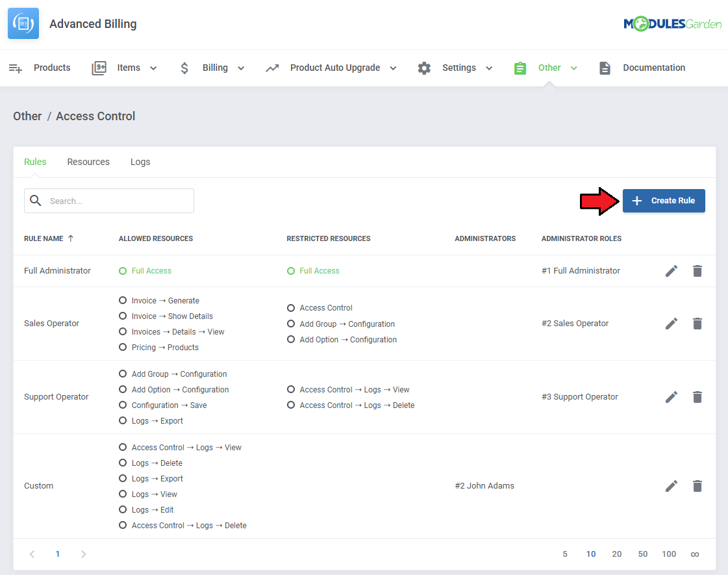Expand the Settings dropdown chevron
Viewport: 728px width, 575px height.
[489, 68]
